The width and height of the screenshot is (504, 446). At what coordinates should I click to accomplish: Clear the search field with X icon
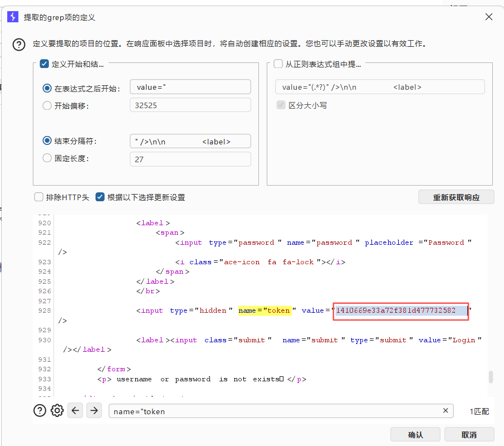[446, 411]
